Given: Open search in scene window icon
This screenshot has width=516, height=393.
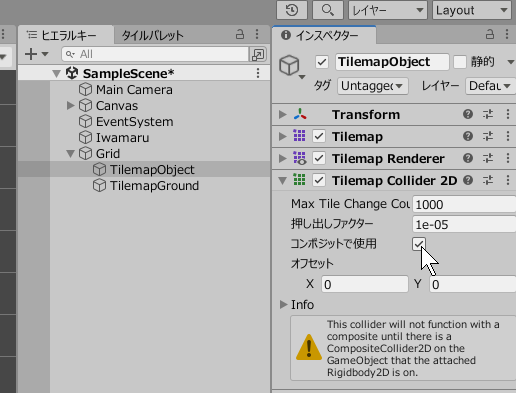Looking at the screenshot, I should [x=258, y=54].
